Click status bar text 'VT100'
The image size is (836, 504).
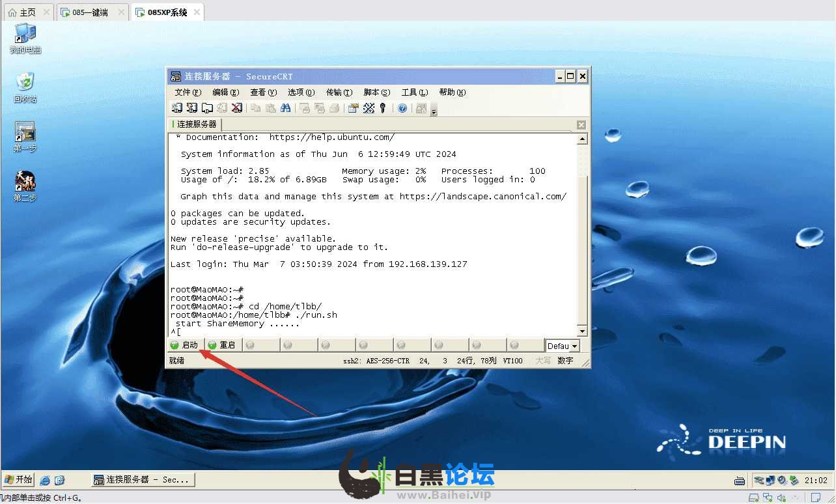click(513, 361)
